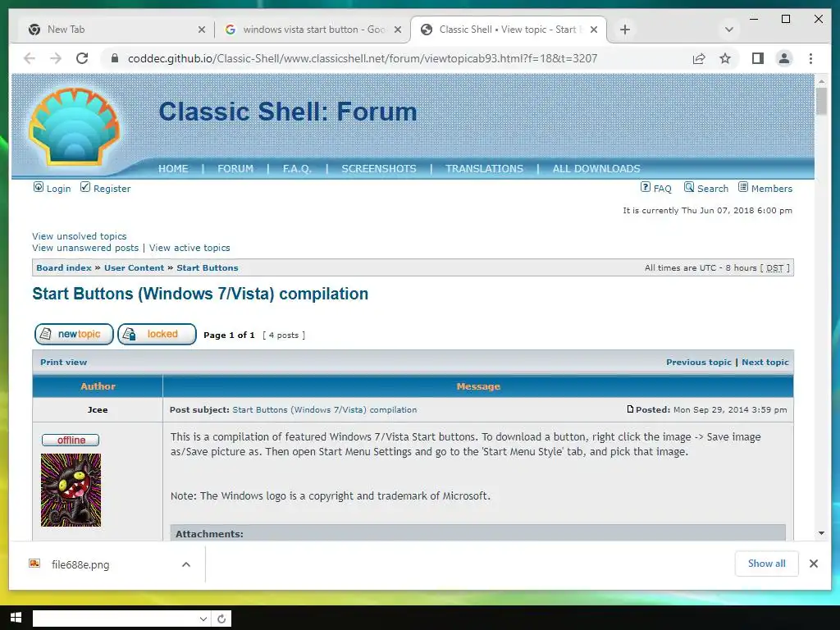840x630 pixels.
Task: Click the locked topic button
Action: [157, 335]
